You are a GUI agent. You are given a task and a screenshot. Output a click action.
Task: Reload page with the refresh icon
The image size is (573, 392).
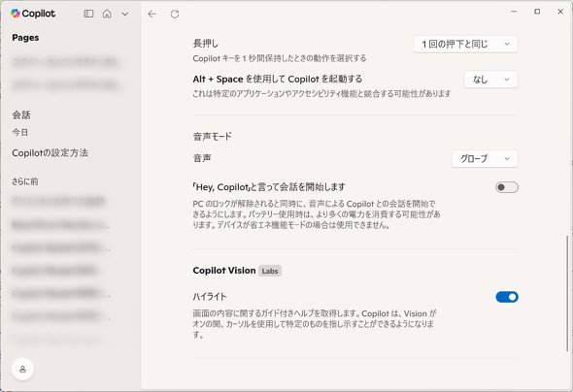[175, 15]
